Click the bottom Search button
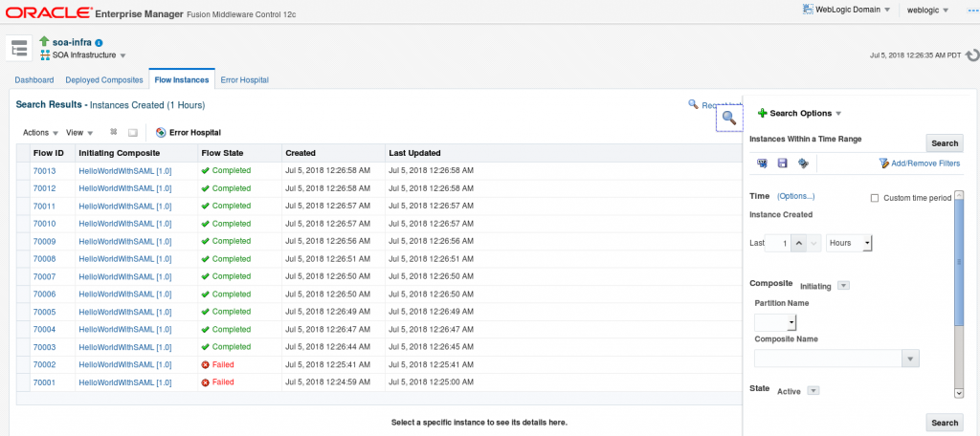Screen dimensions: 980x436 point(945,423)
